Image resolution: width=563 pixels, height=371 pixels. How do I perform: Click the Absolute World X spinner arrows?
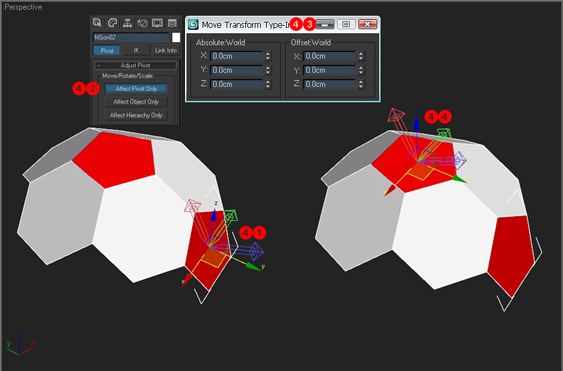click(x=268, y=56)
